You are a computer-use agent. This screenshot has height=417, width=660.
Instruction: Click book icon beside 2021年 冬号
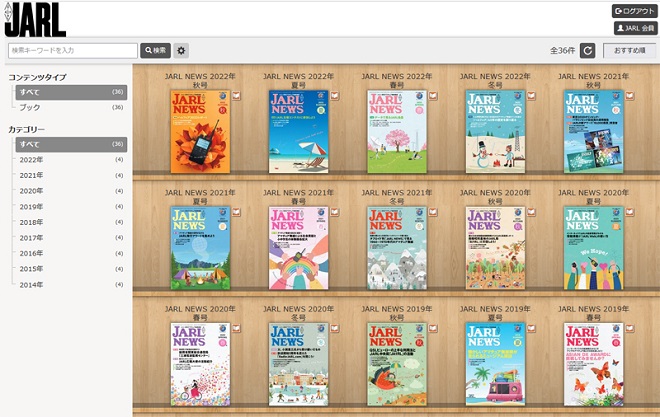point(433,212)
